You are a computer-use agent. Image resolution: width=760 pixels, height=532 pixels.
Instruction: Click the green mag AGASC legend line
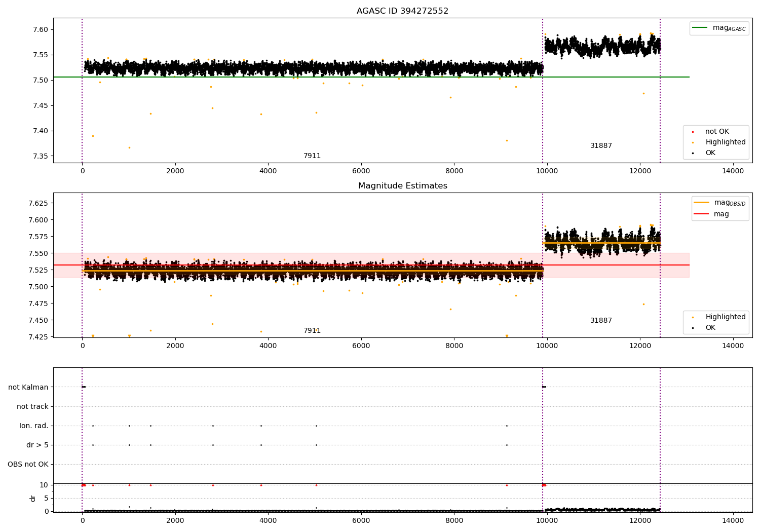(700, 28)
